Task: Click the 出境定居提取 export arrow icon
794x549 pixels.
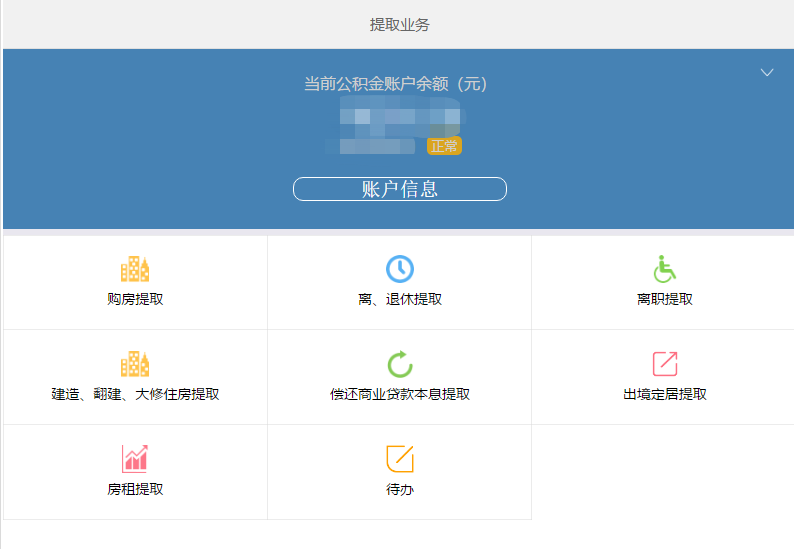Action: click(664, 364)
